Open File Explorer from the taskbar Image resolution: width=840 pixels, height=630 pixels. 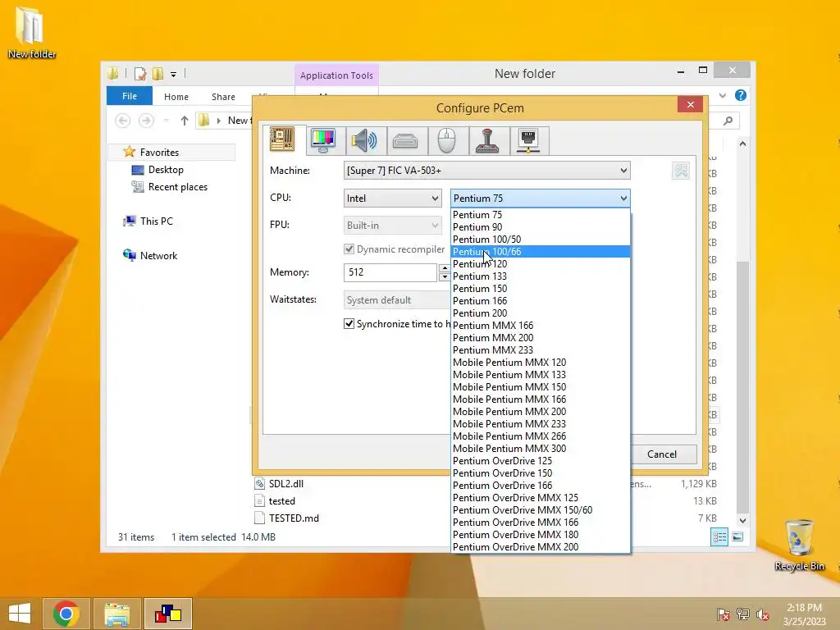pos(117,614)
